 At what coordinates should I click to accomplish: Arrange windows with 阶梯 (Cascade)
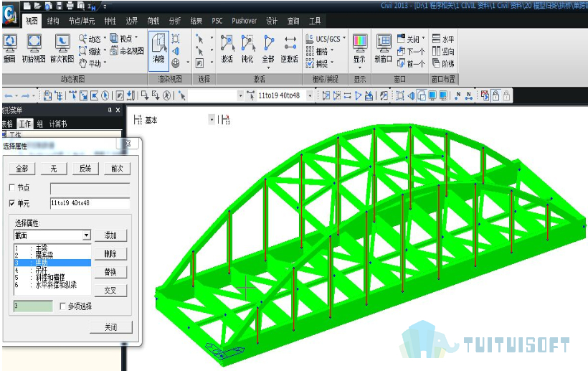click(443, 64)
